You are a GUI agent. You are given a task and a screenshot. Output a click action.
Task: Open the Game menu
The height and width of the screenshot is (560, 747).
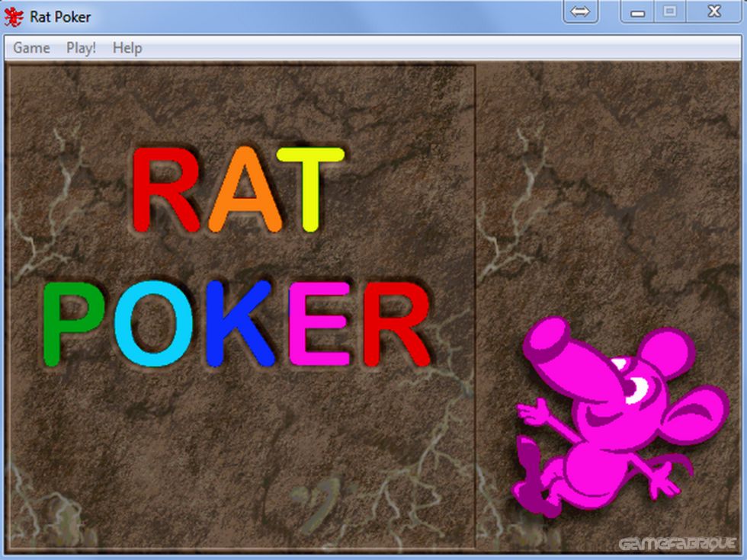[x=31, y=47]
